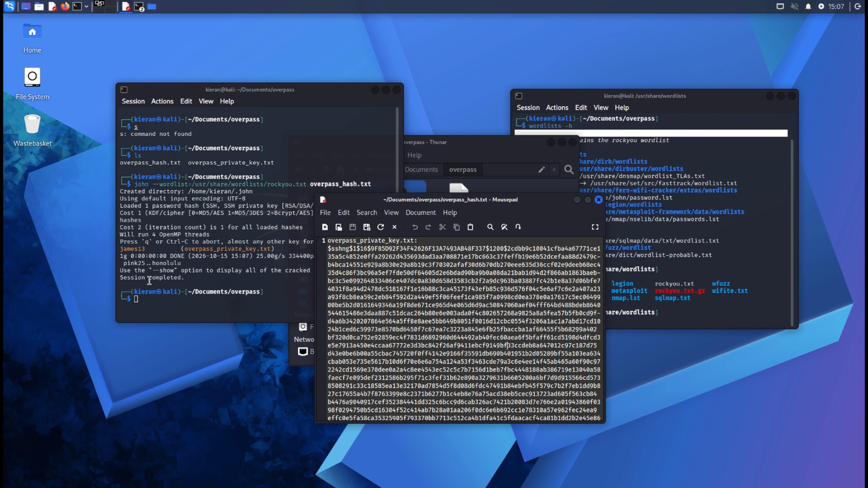868x488 pixels.
Task: Toggle fullscreen in Mousepad toolbar
Action: (595, 227)
